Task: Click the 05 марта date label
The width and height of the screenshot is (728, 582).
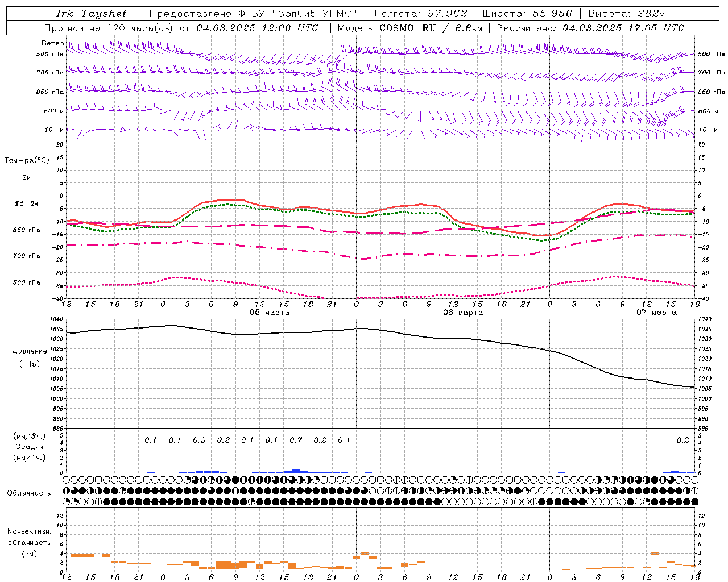Action: click(x=270, y=313)
